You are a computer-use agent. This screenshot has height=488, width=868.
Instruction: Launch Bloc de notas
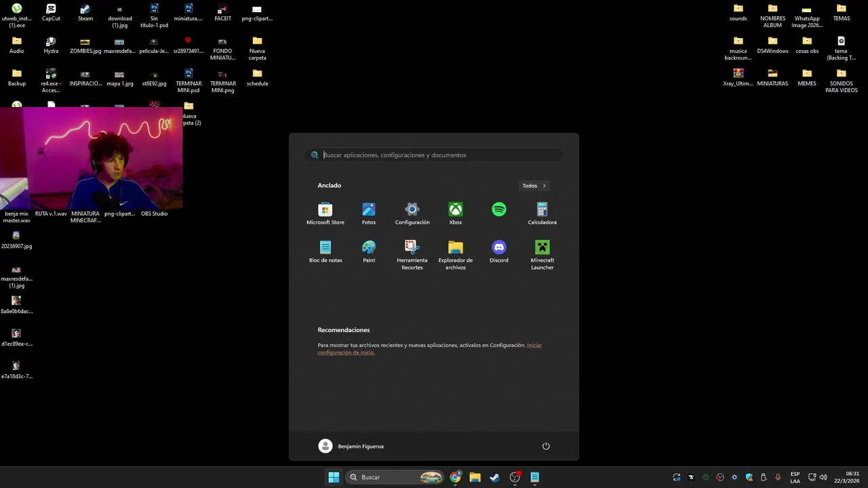(x=325, y=251)
